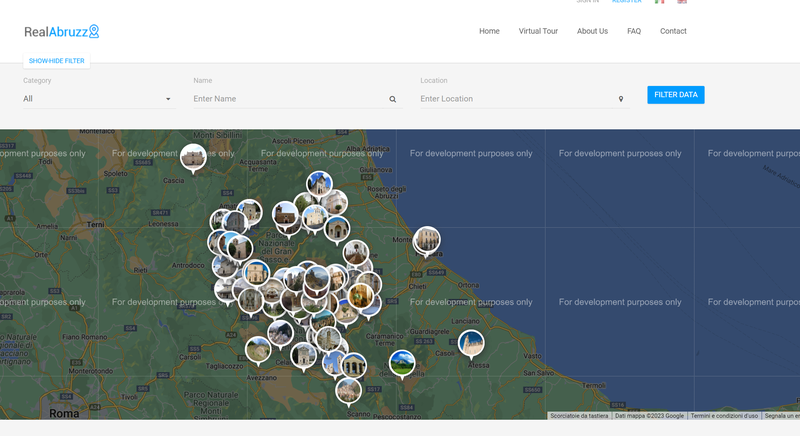Image resolution: width=800 pixels, height=436 pixels.
Task: Click the Register link
Action: click(x=626, y=2)
